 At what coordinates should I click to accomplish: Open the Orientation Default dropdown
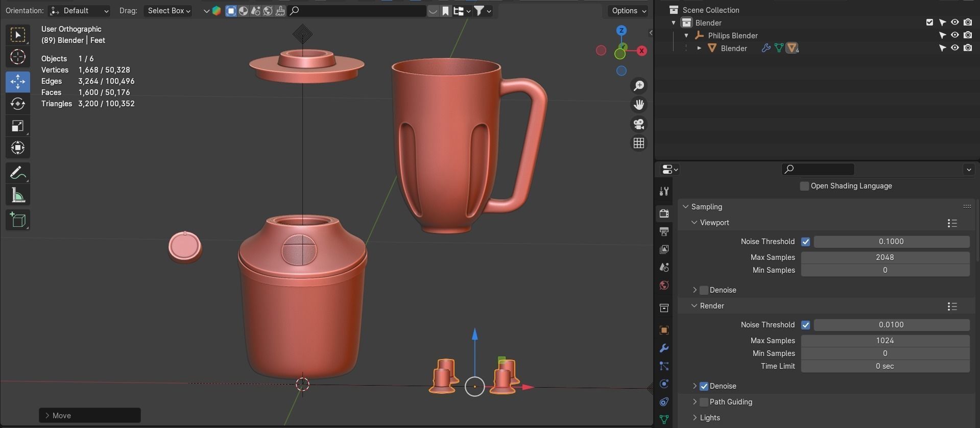click(79, 11)
